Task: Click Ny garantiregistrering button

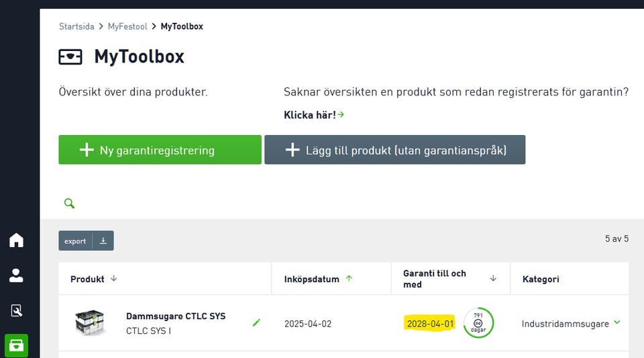Action: coord(160,150)
